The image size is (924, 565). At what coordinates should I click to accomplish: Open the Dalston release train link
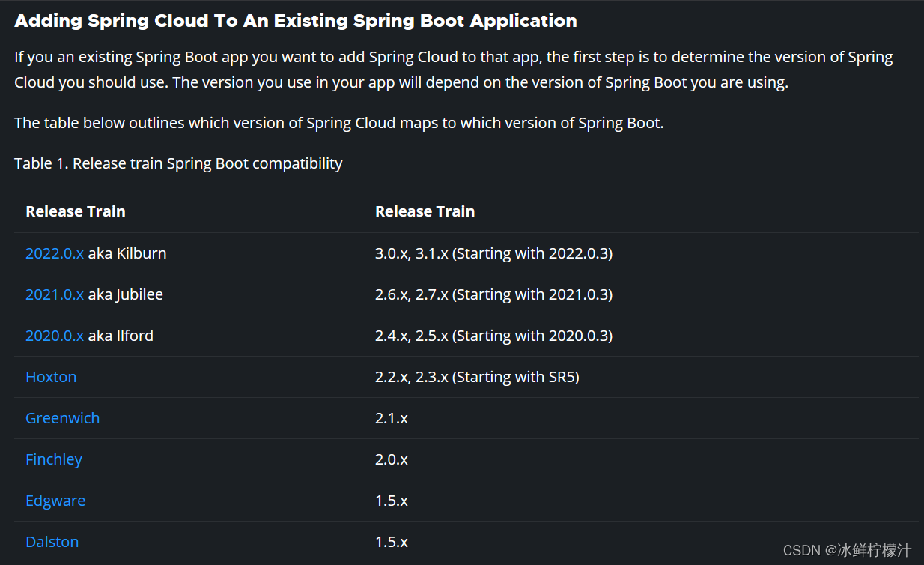[52, 542]
